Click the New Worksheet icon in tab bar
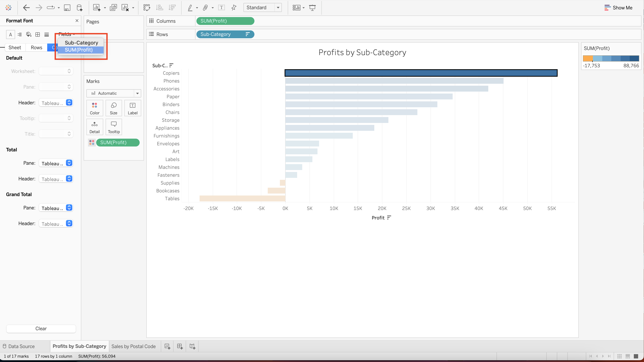 167,347
